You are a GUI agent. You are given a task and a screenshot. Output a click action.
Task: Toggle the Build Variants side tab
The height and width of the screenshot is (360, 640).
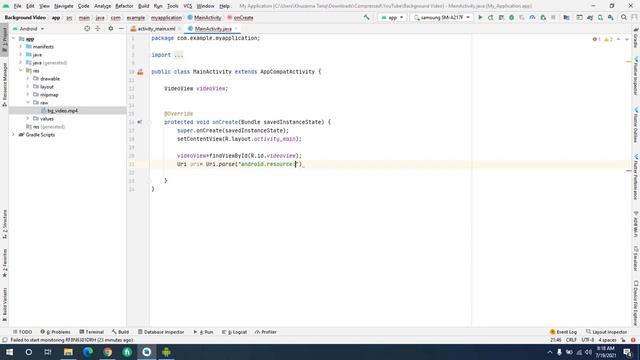pos(4,304)
